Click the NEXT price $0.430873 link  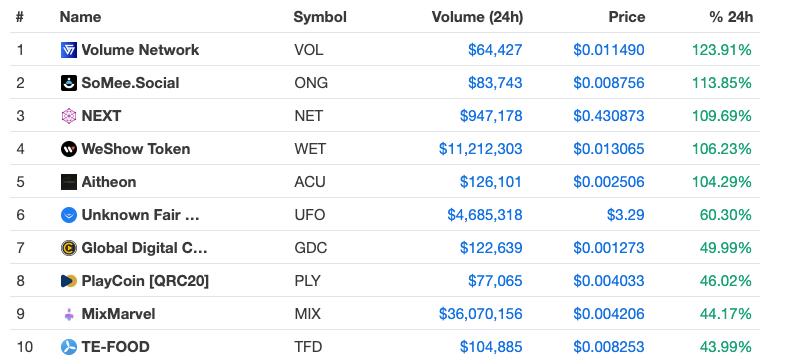[x=609, y=116]
